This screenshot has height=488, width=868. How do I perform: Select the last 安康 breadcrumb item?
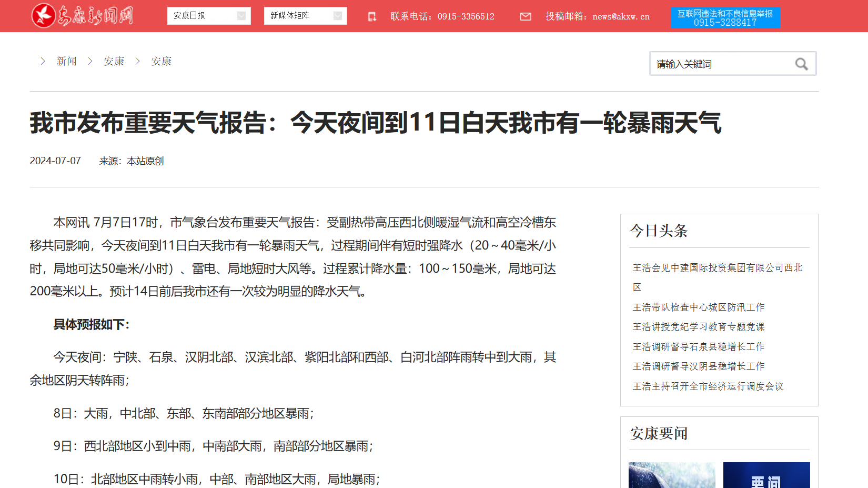161,62
